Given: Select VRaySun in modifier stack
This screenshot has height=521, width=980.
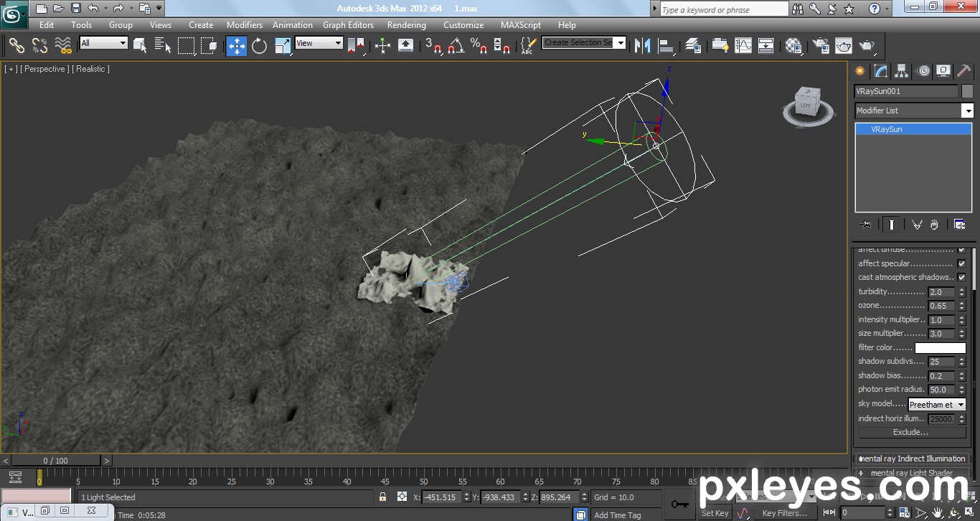Looking at the screenshot, I should 913,129.
